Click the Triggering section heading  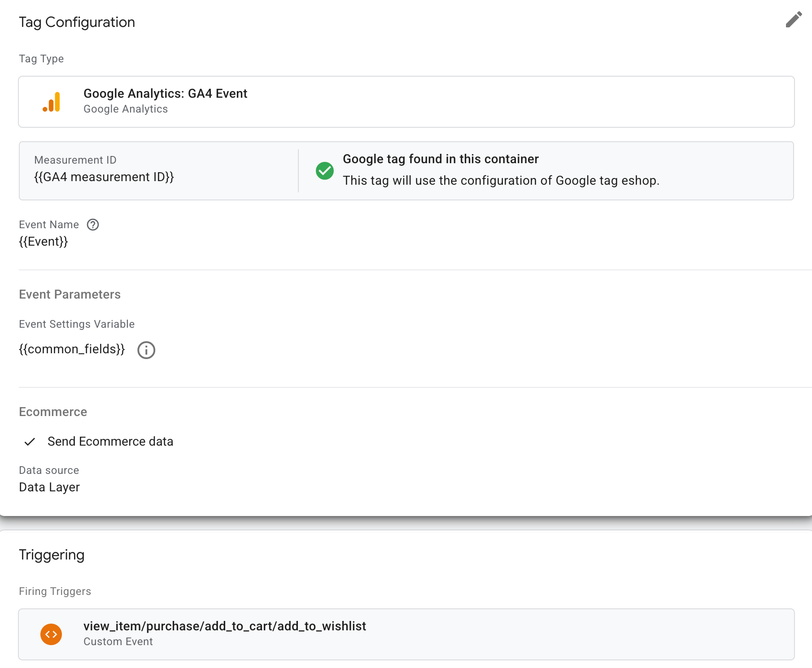coord(52,555)
